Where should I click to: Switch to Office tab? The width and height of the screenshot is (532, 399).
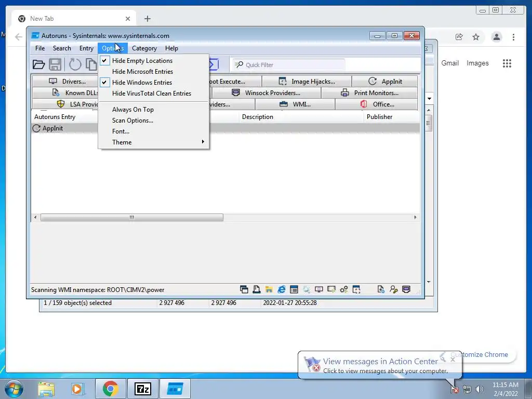click(377, 104)
